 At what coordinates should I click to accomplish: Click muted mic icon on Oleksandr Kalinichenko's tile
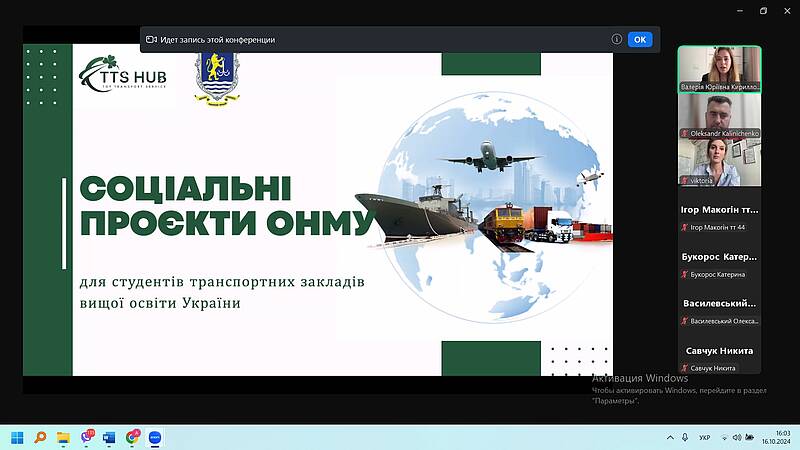coord(684,133)
